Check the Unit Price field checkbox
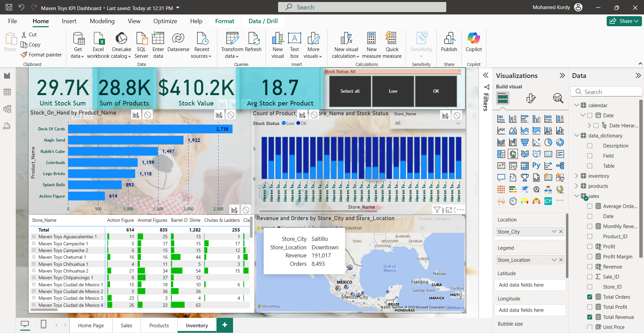This screenshot has width=644, height=333. point(590,327)
